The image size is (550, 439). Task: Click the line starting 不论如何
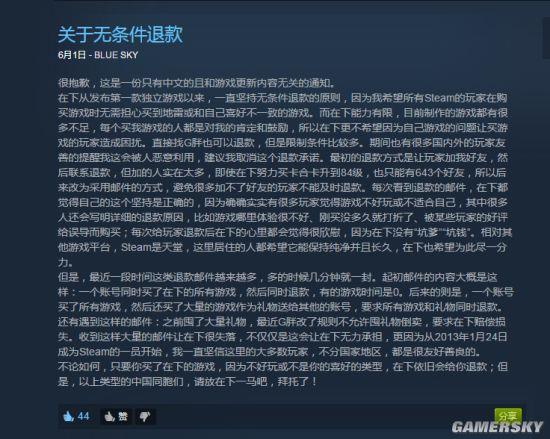pos(283,367)
